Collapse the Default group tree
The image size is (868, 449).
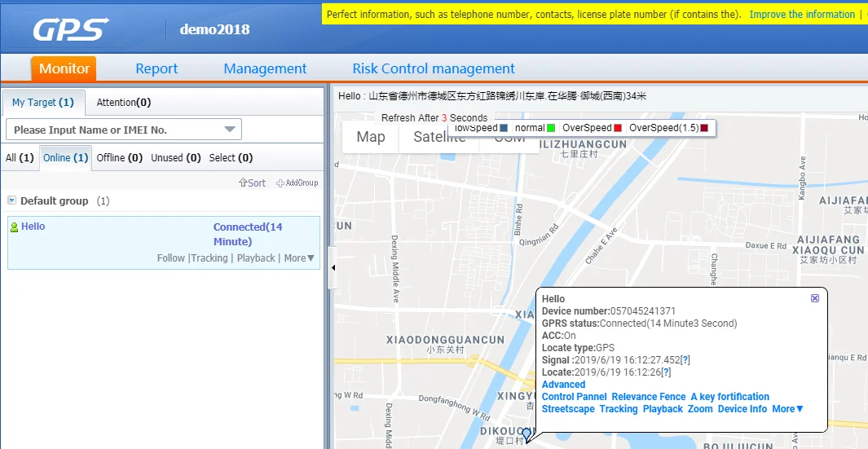11,200
